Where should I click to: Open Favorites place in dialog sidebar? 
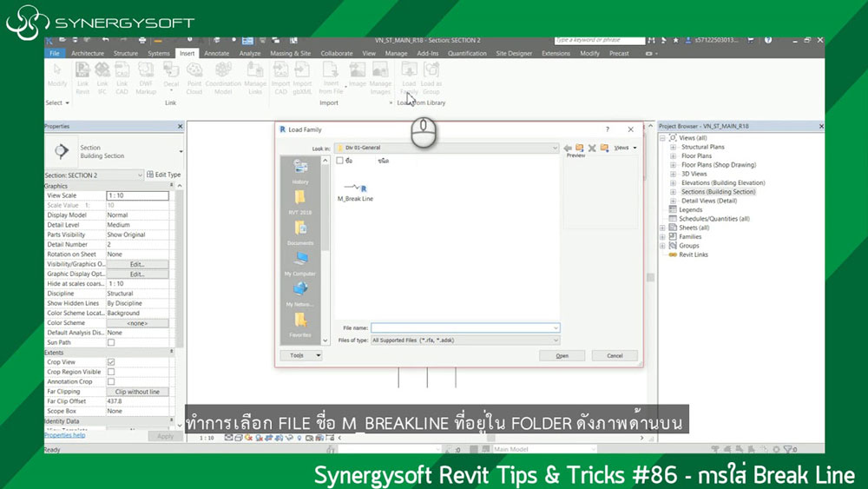click(x=300, y=325)
